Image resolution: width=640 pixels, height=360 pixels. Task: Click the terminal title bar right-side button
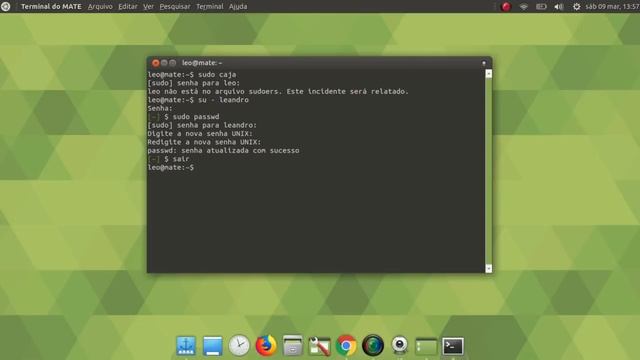[x=484, y=63]
